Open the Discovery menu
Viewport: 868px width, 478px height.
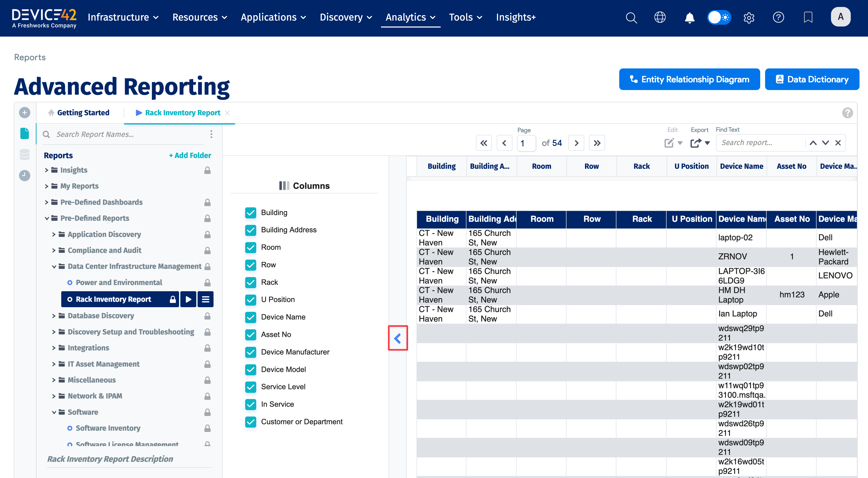[x=346, y=17]
